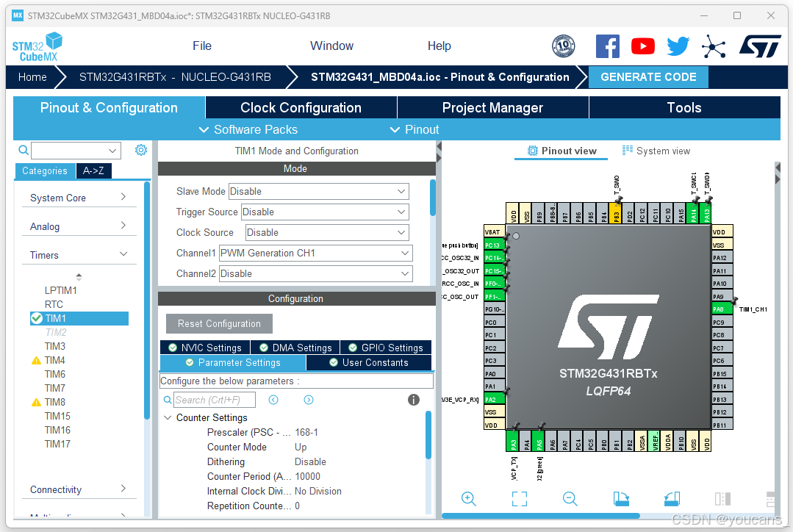
Task: Click the ST community network icon
Action: coord(714,47)
